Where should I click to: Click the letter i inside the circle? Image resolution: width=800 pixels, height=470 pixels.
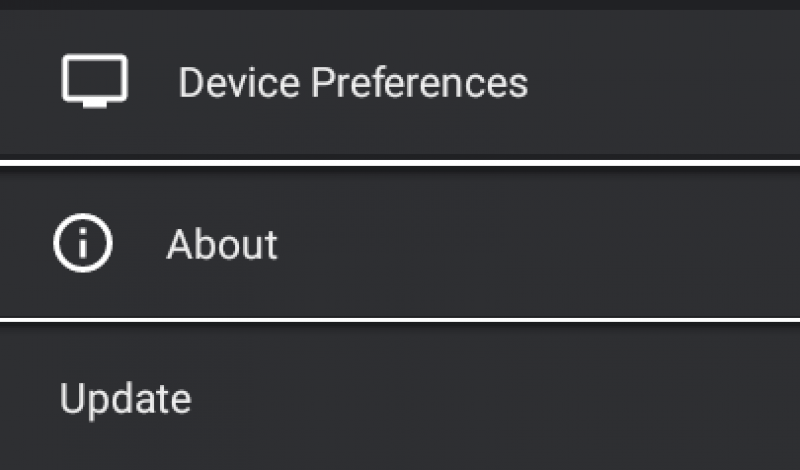click(x=83, y=244)
